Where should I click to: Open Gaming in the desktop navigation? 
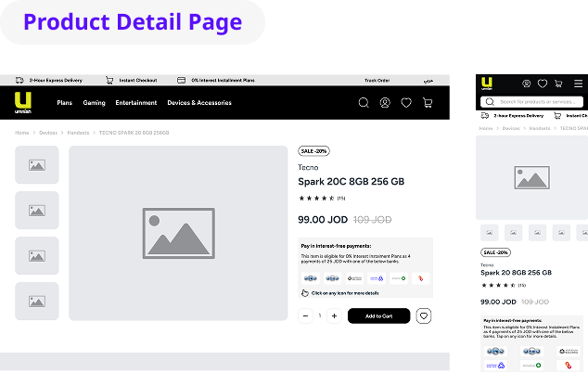click(94, 102)
